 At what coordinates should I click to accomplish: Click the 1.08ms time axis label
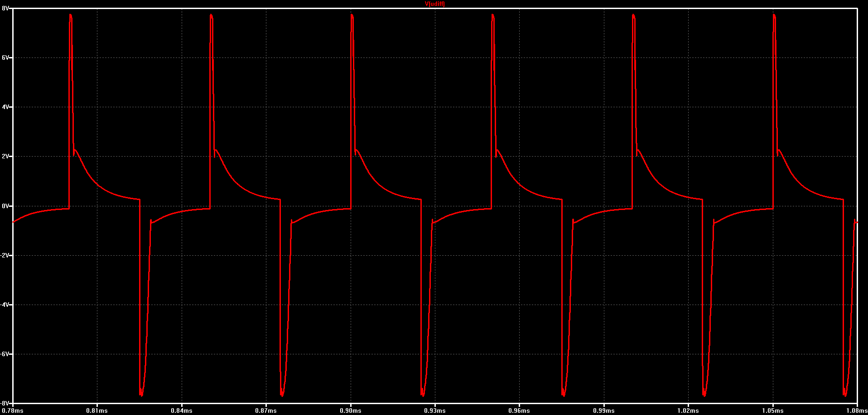pos(857,411)
